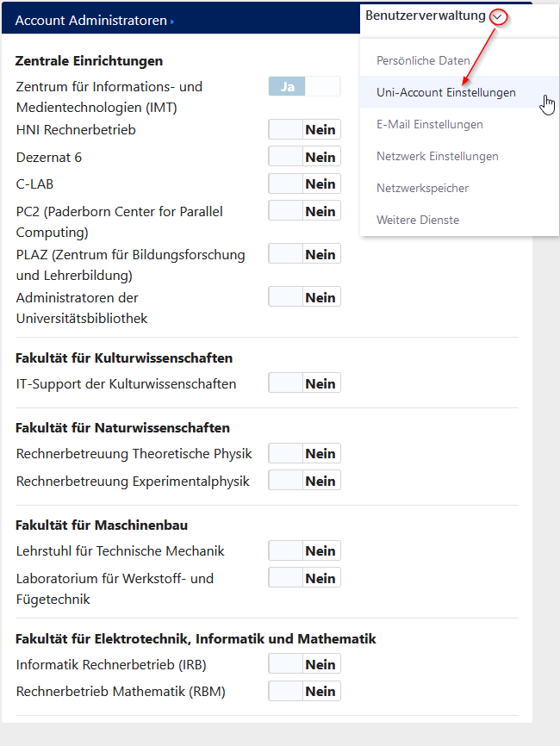Expand the Benutzerverwaltung dropdown chevron

[x=497, y=16]
